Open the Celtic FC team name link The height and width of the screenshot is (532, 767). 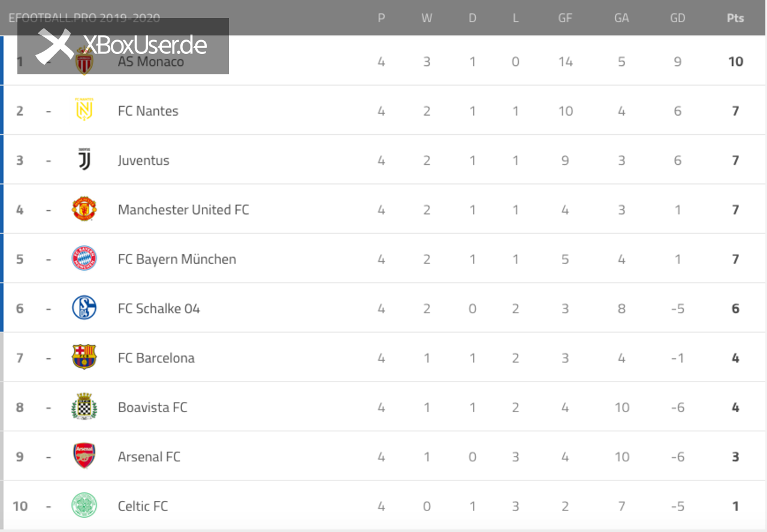[x=143, y=506]
